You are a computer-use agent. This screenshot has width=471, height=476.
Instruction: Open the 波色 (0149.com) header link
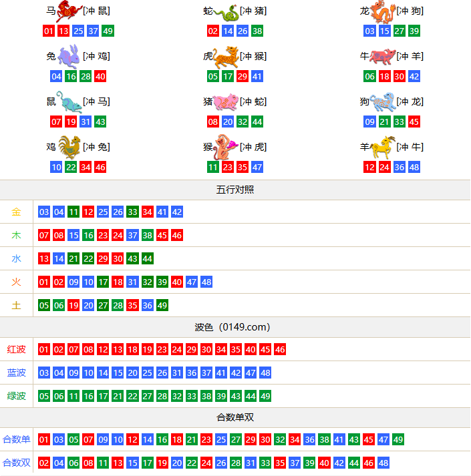(235, 327)
